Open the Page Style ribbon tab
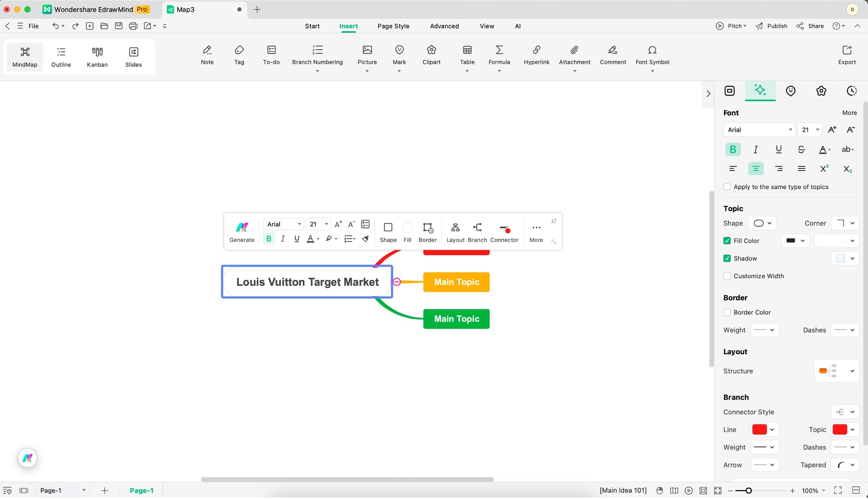This screenshot has height=499, width=868. 393,26
